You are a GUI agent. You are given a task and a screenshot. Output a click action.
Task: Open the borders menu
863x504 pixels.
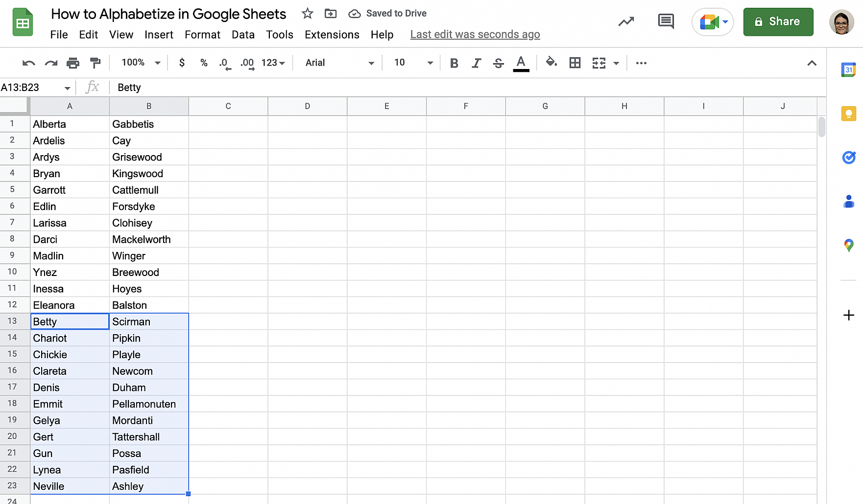(575, 63)
